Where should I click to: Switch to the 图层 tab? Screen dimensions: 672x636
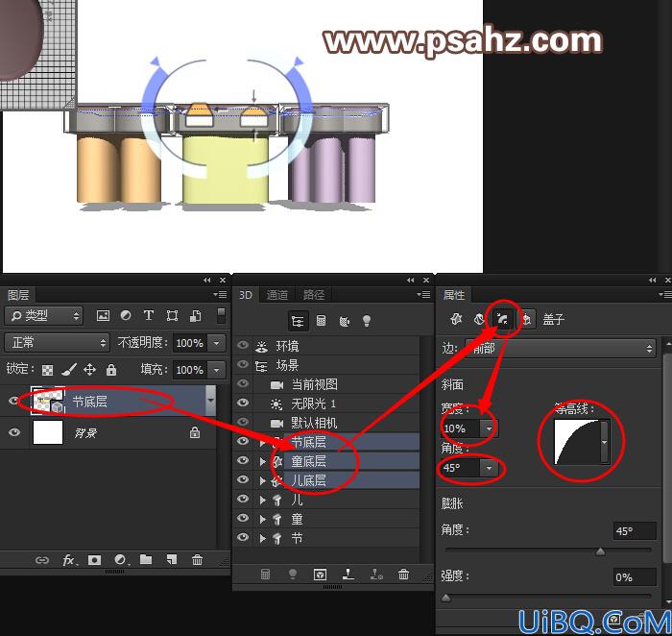18,295
